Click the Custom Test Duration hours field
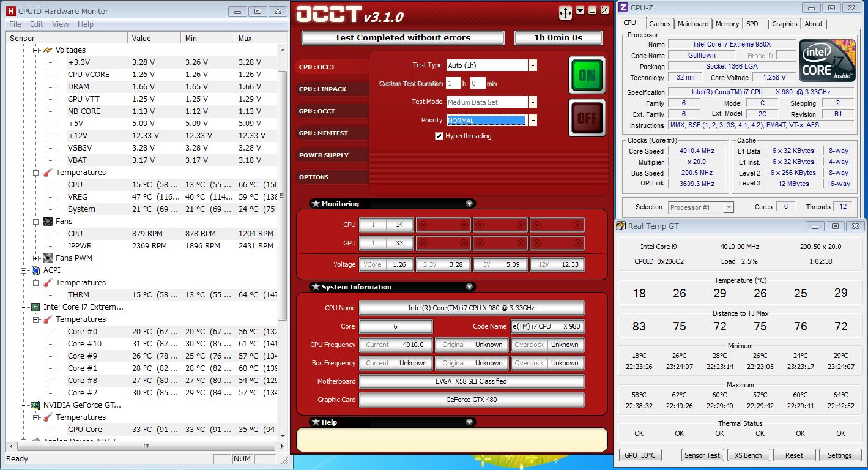 pos(453,84)
